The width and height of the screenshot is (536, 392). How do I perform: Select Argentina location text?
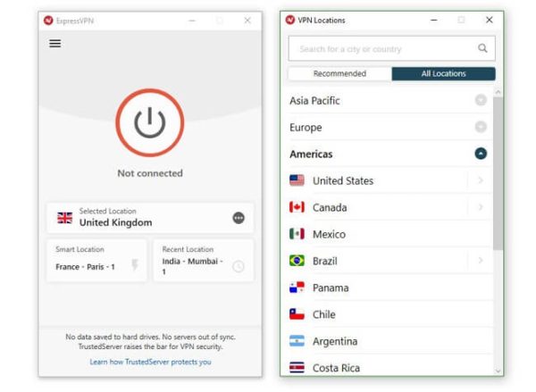coord(335,341)
